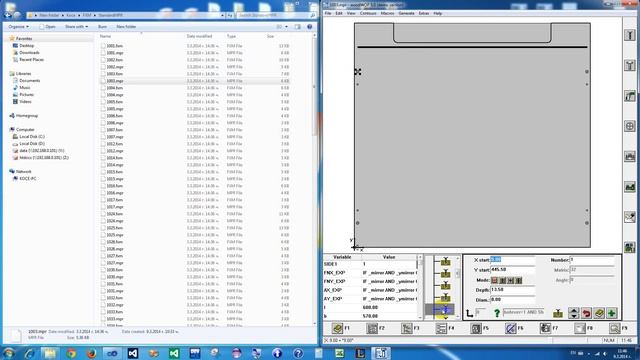
Task: Click the yellow book icon beside undo arrow
Action: point(599,313)
